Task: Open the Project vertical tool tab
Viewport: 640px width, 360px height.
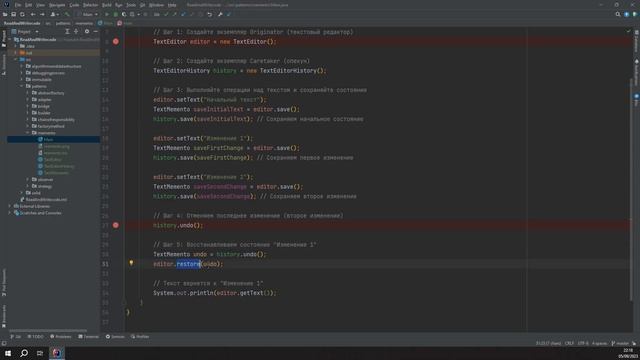Action: coord(4,39)
